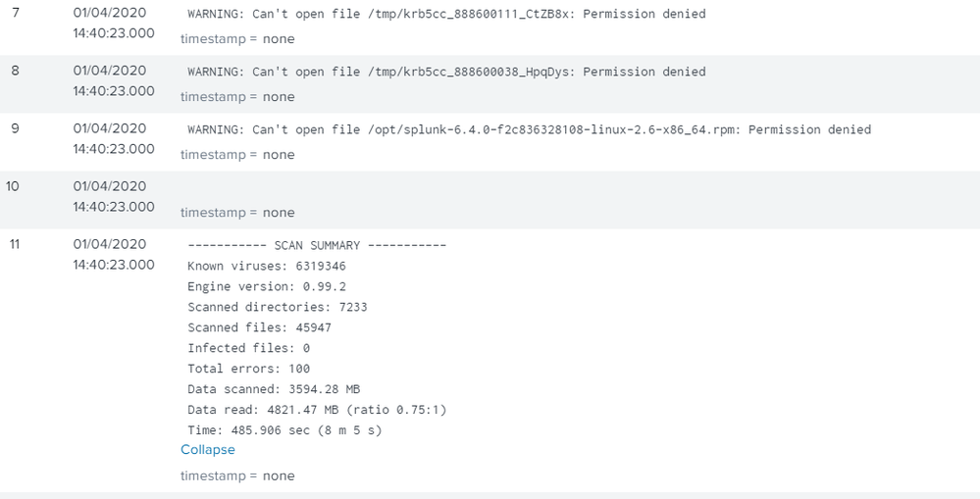Click the date and time of event 8
The image size is (980, 499).
(x=113, y=80)
